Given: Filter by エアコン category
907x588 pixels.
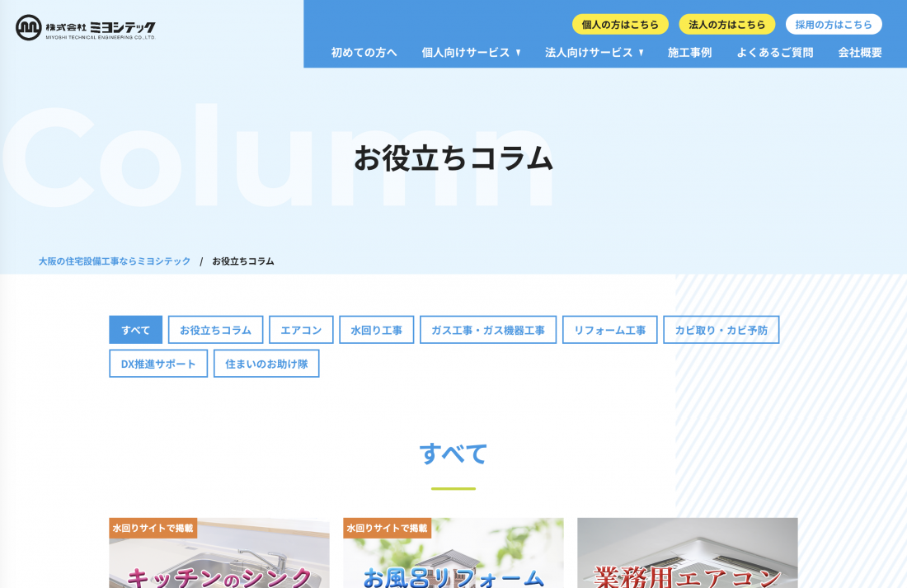Looking at the screenshot, I should click(x=301, y=330).
